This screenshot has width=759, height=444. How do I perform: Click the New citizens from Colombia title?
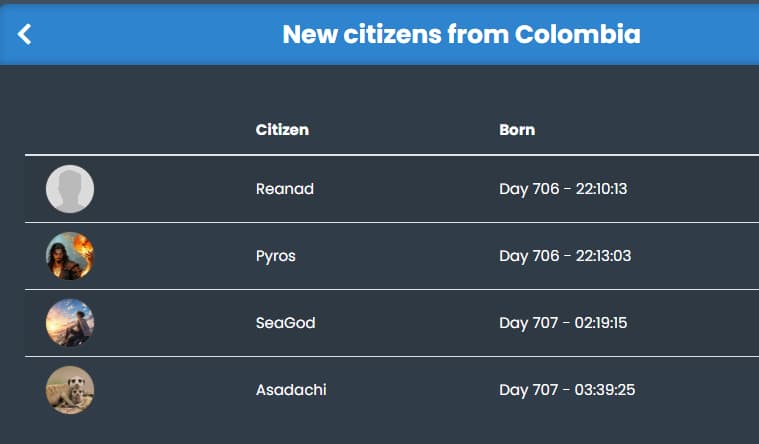[x=461, y=34]
